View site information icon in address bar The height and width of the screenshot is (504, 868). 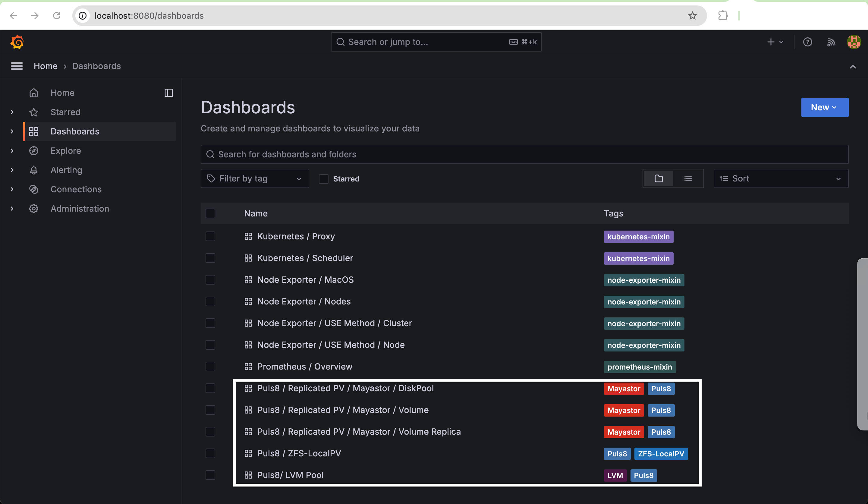83,15
